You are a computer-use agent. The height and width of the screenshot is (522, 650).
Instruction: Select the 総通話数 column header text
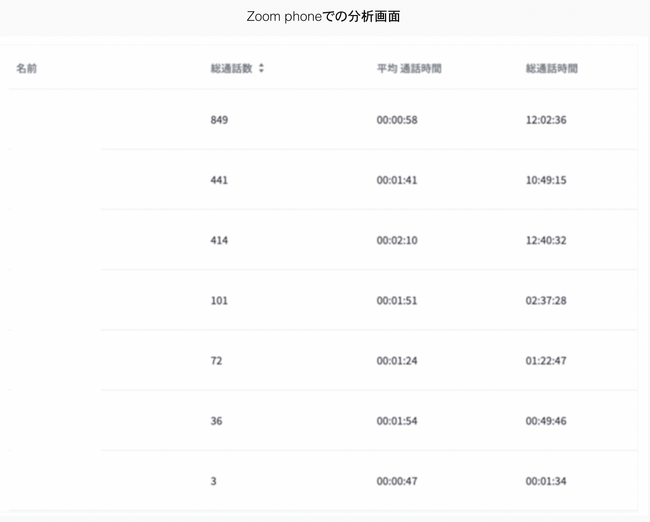click(230, 69)
